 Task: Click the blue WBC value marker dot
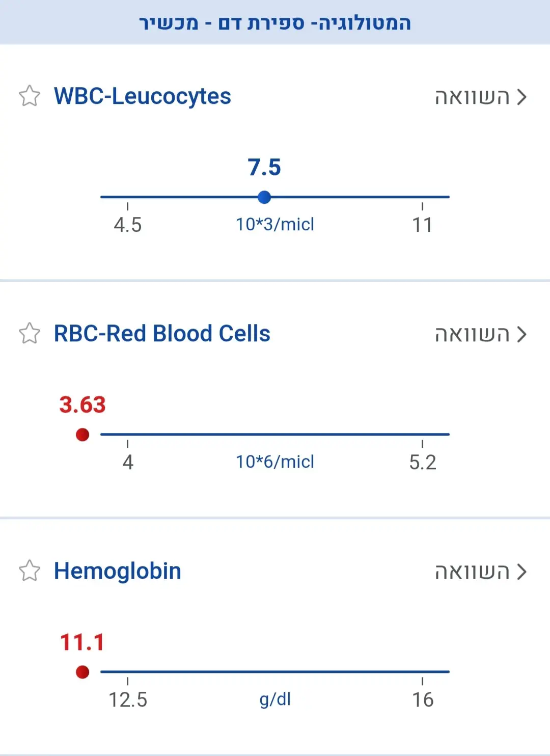(x=264, y=197)
